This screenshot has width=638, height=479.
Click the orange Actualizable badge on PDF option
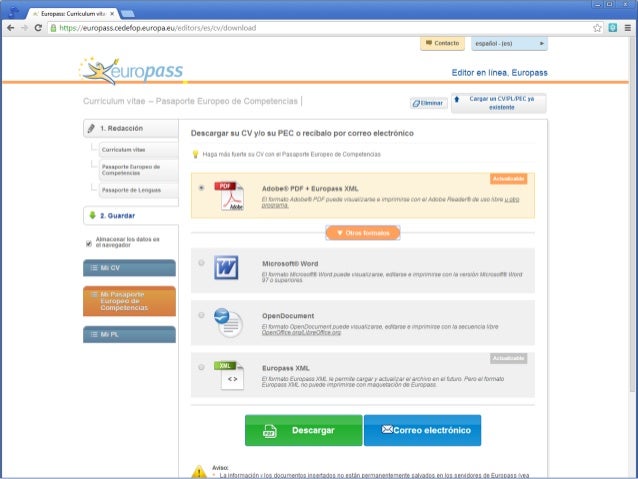point(509,179)
